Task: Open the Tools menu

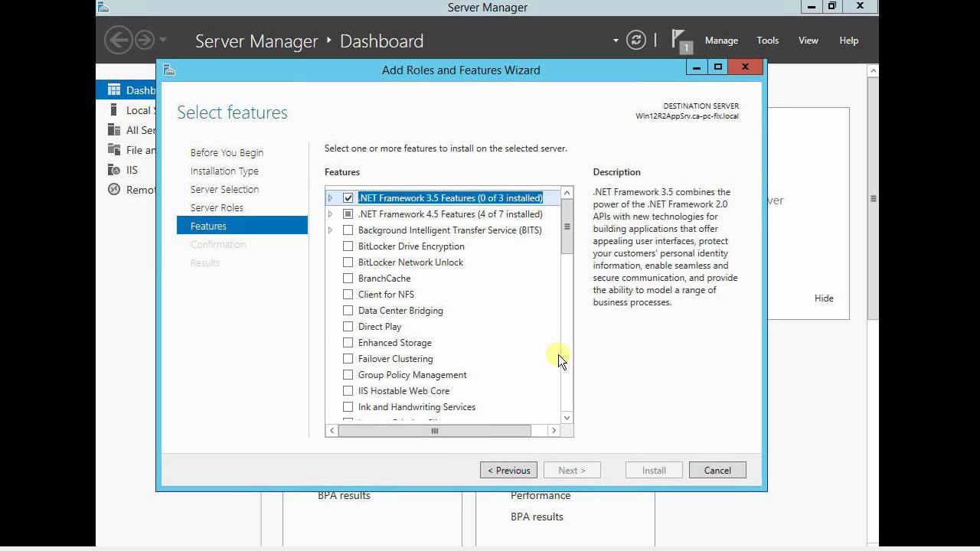Action: (x=768, y=41)
